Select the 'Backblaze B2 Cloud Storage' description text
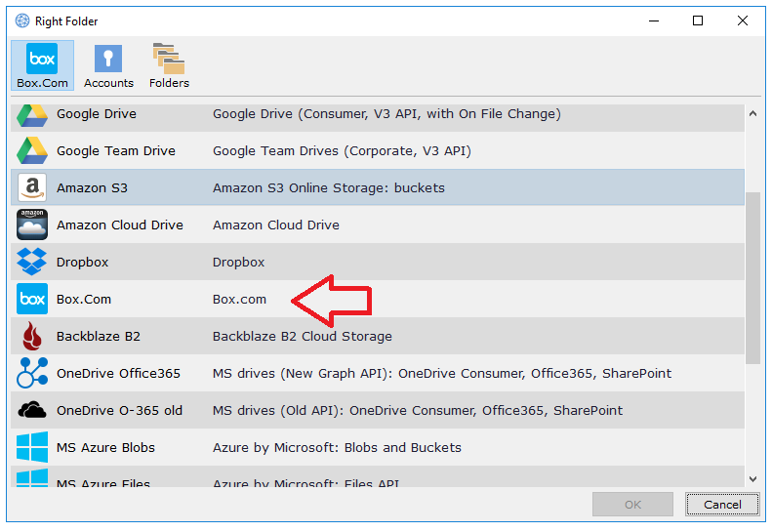Image resolution: width=772 pixels, height=532 pixels. [x=302, y=337]
